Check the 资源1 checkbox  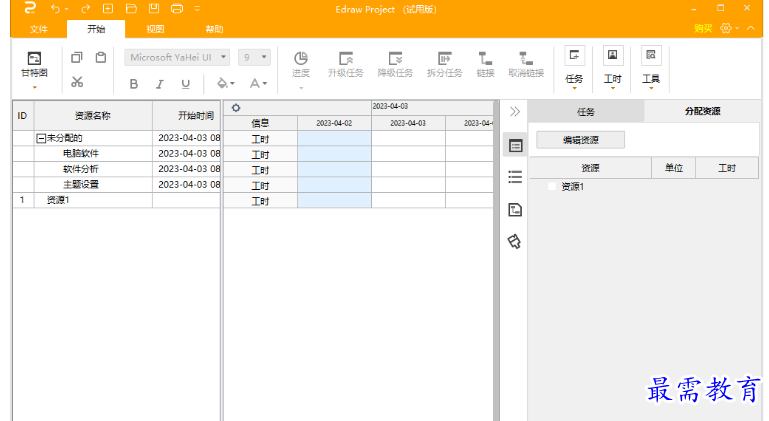point(552,186)
